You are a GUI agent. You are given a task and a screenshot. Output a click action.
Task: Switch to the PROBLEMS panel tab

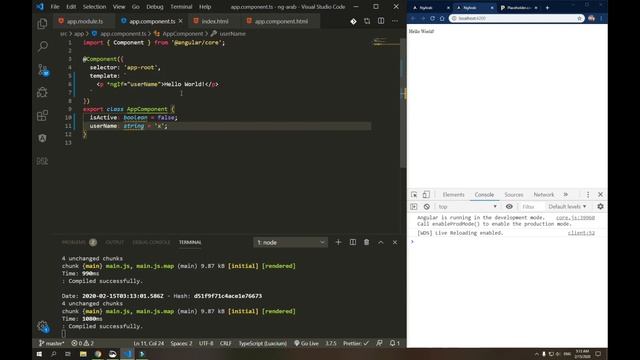(x=79, y=242)
